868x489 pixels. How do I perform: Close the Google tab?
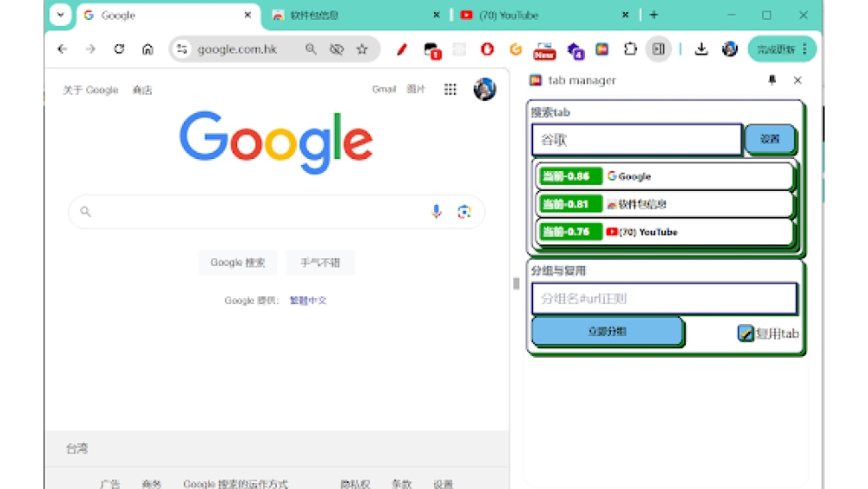point(247,15)
